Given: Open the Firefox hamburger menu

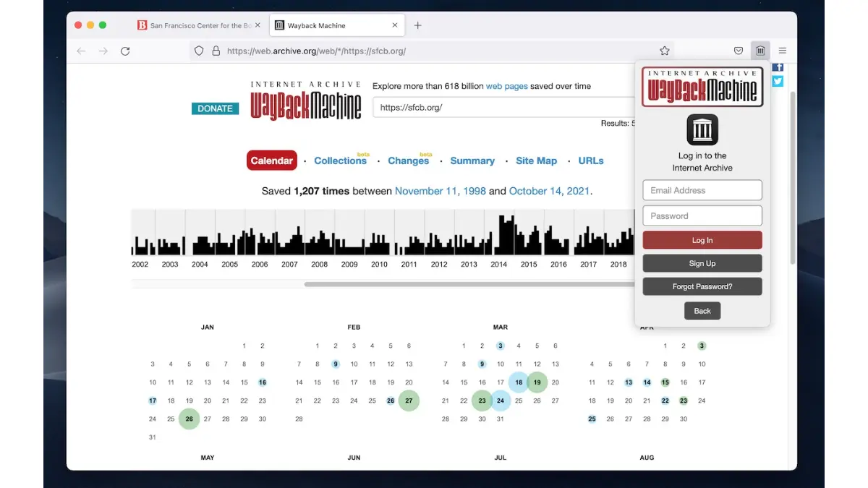Looking at the screenshot, I should coord(782,51).
